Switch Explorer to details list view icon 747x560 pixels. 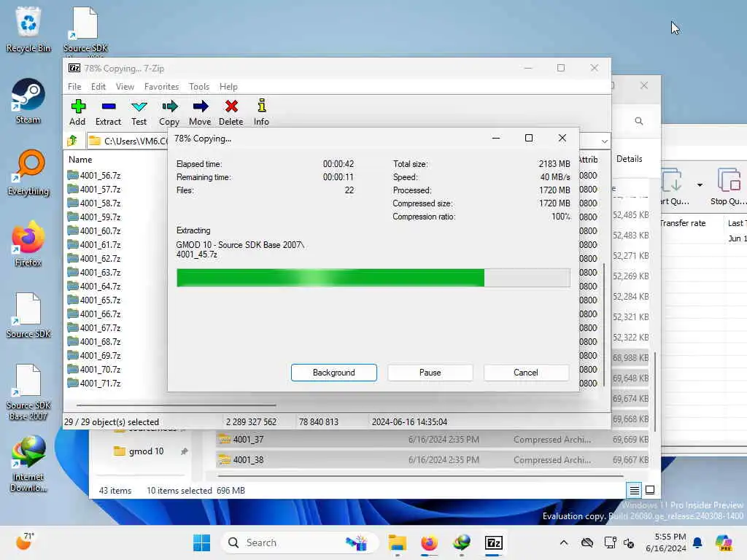tap(634, 490)
